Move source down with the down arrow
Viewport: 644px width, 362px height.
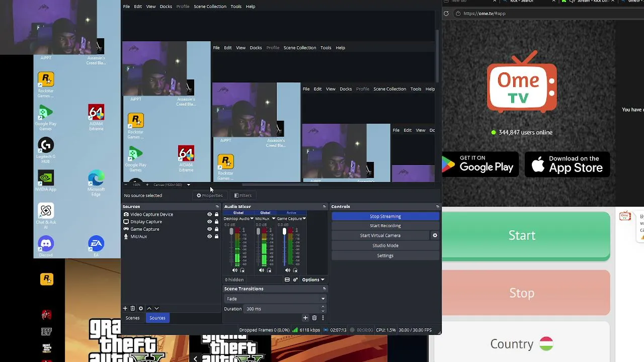pyautogui.click(x=156, y=308)
